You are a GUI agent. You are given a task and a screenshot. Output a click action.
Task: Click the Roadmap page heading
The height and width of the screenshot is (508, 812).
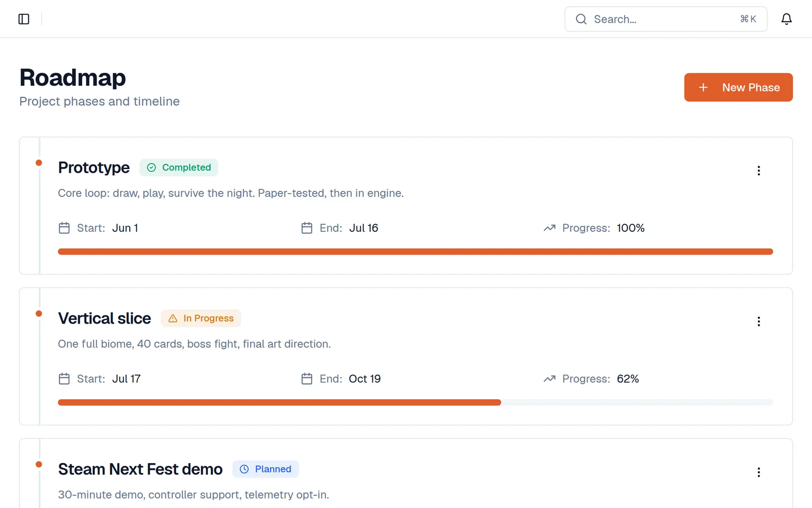[73, 78]
